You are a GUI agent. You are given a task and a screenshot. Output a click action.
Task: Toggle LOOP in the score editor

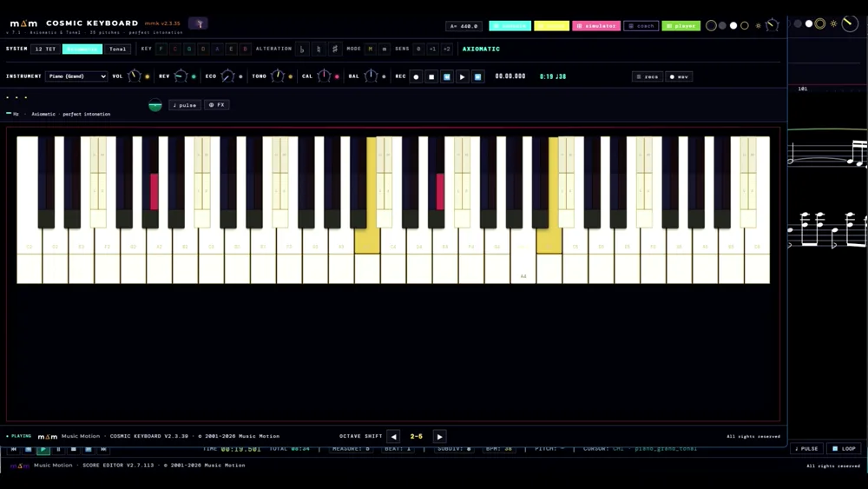pyautogui.click(x=845, y=448)
